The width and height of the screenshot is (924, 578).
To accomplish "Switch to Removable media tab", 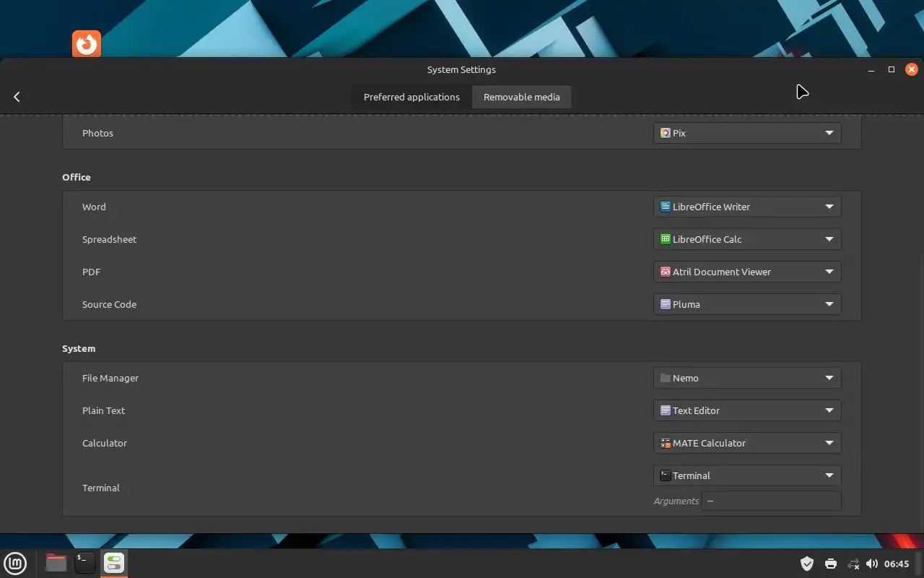I will pos(522,97).
